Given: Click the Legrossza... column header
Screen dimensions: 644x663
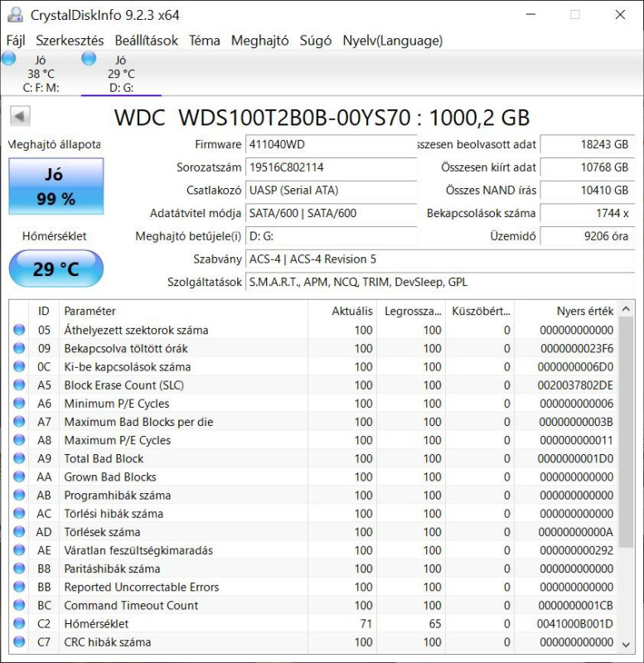Looking at the screenshot, I should click(x=411, y=312).
